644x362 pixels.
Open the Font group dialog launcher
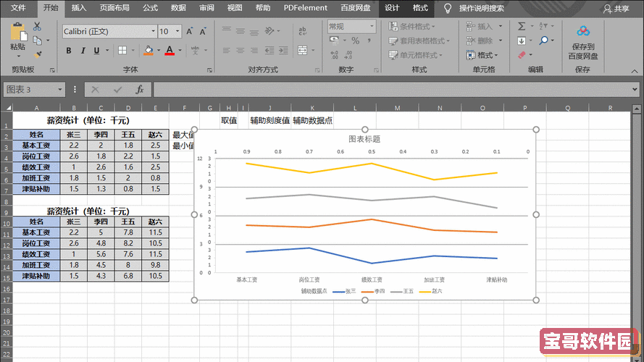(209, 70)
